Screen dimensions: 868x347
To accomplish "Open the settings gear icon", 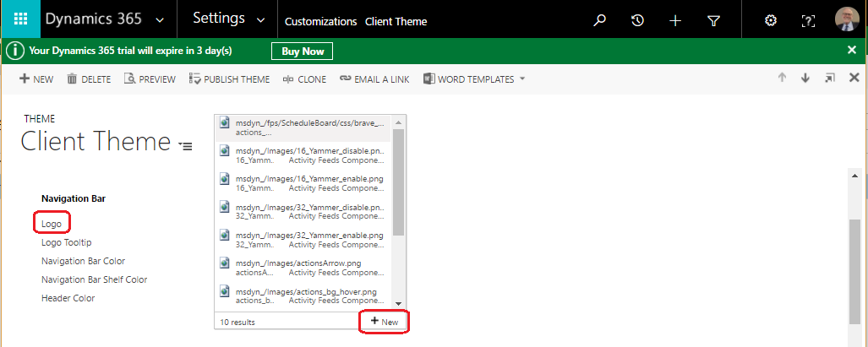I will 770,20.
